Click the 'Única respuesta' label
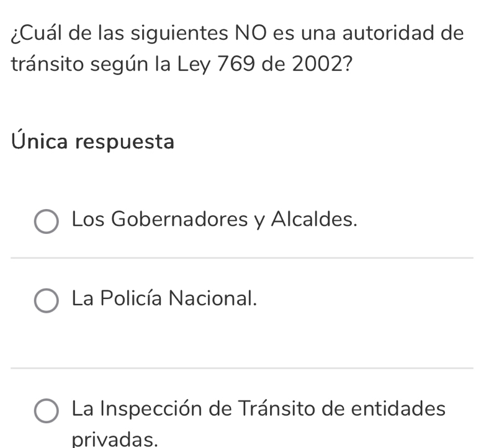The width and height of the screenshot is (481, 448). pyautogui.click(x=92, y=141)
